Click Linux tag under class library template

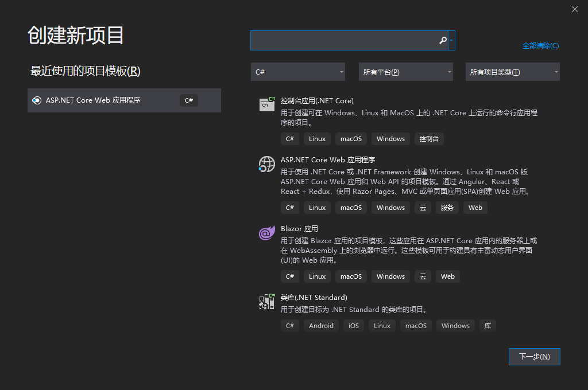(x=382, y=326)
